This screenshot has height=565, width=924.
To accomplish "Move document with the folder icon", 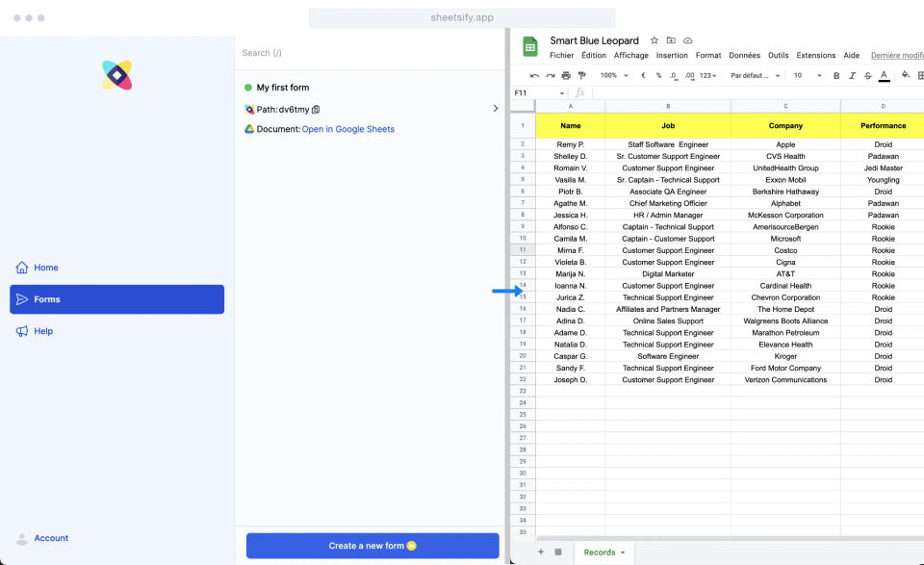I will (x=671, y=40).
